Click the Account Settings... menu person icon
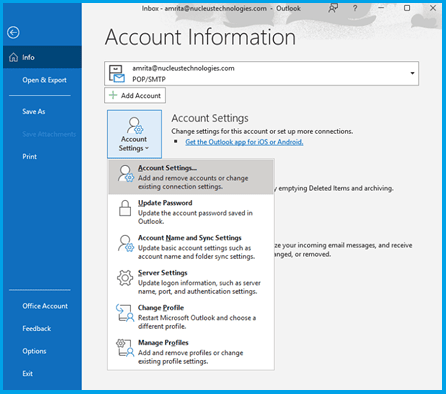Viewport: 446px width, 394px height. [x=126, y=174]
